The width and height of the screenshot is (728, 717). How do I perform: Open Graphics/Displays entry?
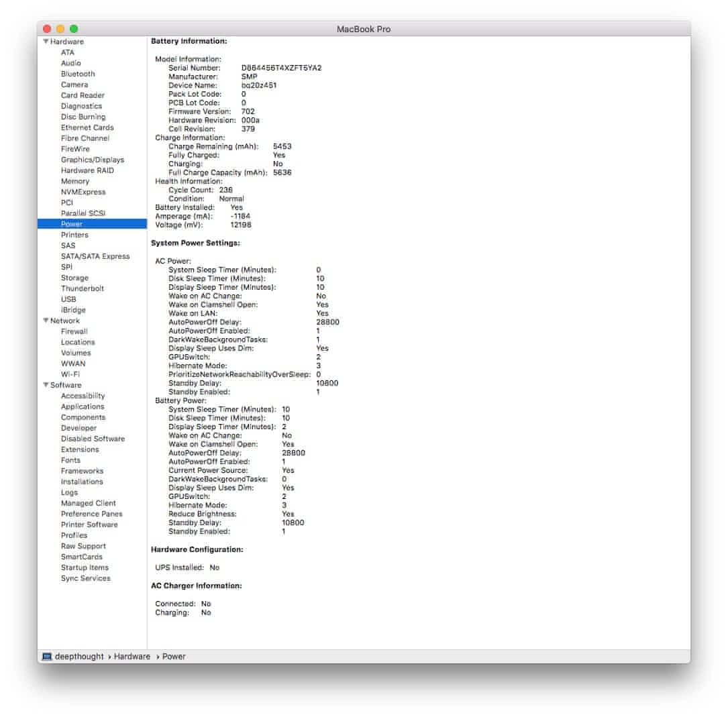click(x=93, y=160)
